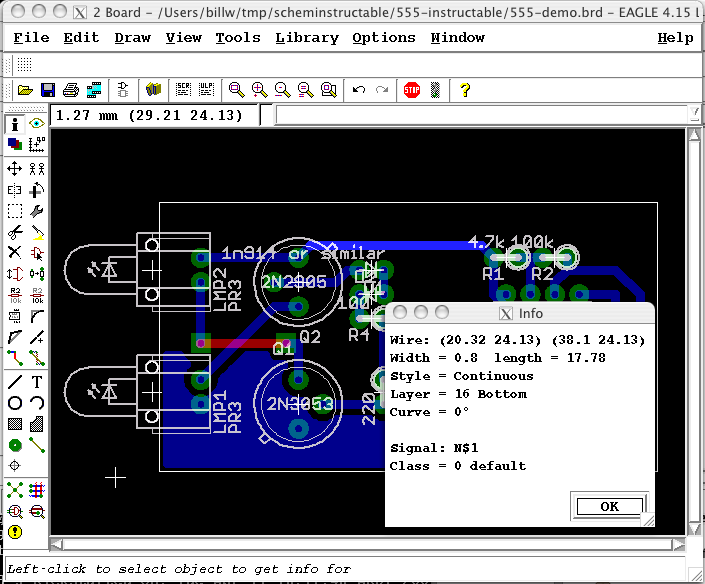Screen dimensions: 705x584
Task: Run a script with the SCR icon
Action: point(183,90)
